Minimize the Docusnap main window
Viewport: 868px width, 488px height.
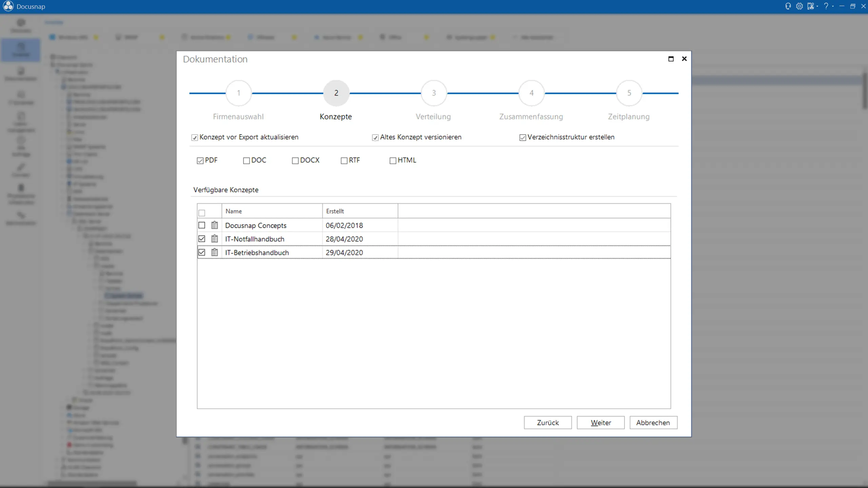pyautogui.click(x=842, y=6)
